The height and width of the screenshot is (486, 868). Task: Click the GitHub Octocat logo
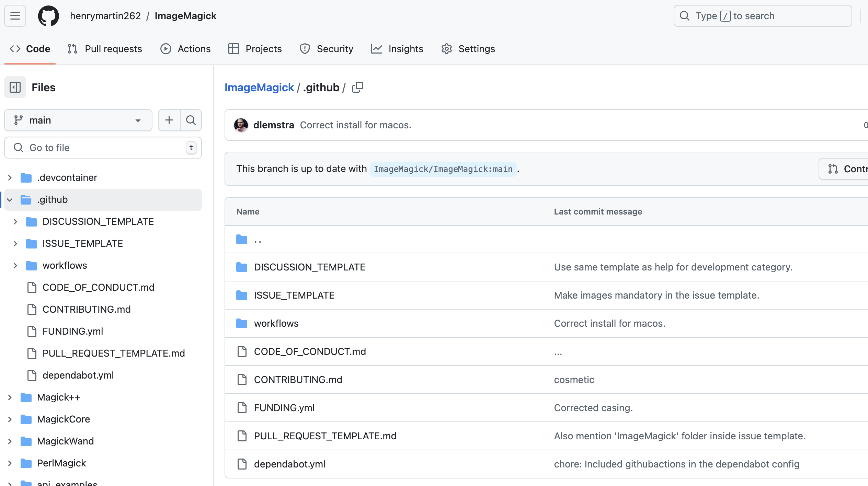(x=48, y=16)
